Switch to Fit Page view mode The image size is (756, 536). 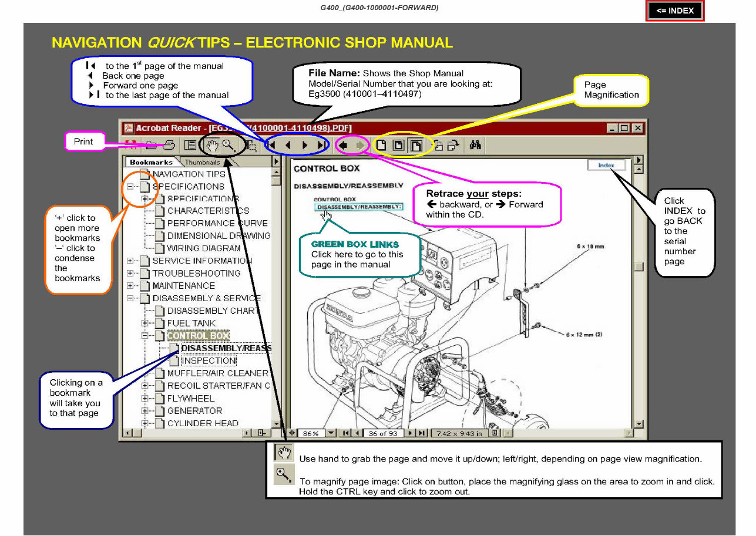(399, 144)
